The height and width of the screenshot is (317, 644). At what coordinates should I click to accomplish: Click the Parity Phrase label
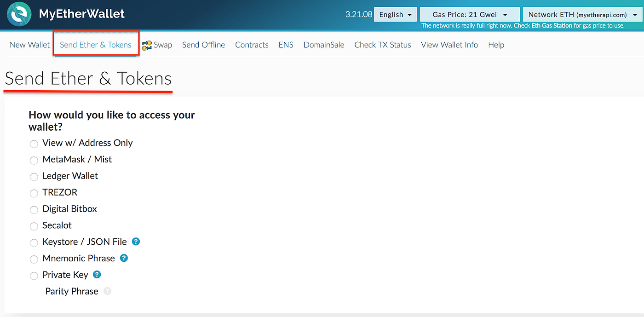72,291
